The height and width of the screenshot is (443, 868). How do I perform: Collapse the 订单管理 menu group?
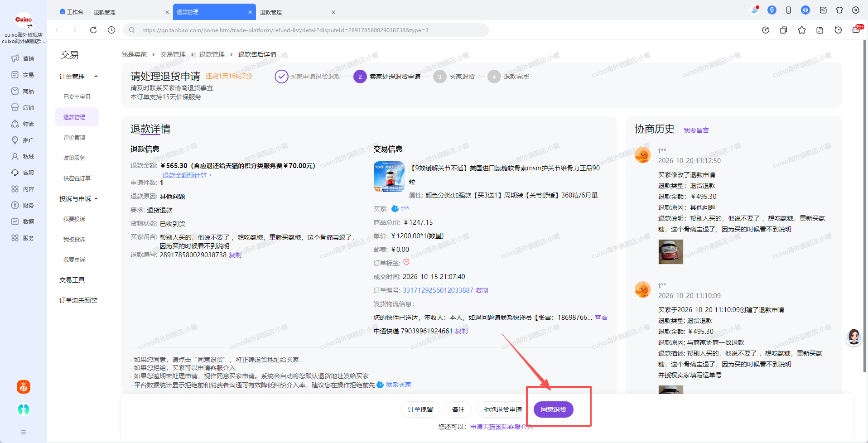[x=96, y=77]
